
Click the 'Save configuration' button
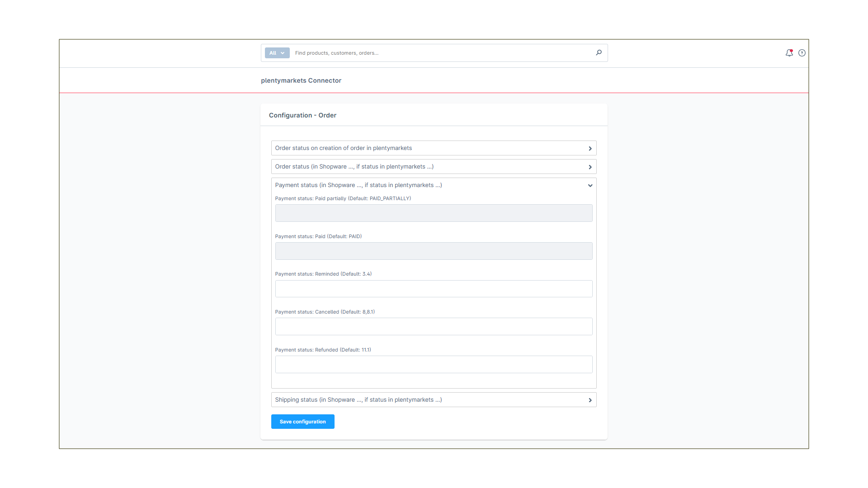click(x=302, y=422)
